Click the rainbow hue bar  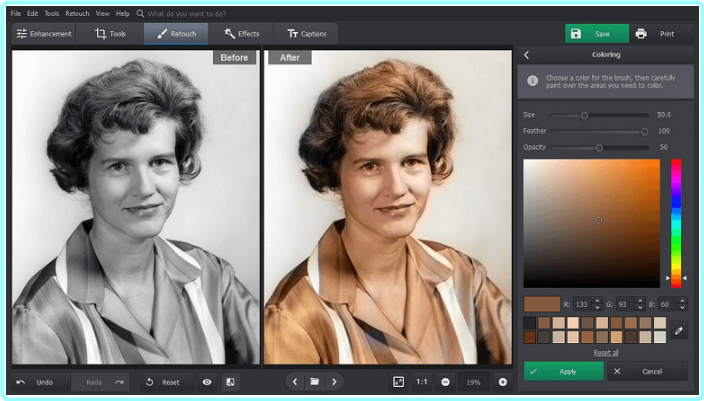(676, 223)
